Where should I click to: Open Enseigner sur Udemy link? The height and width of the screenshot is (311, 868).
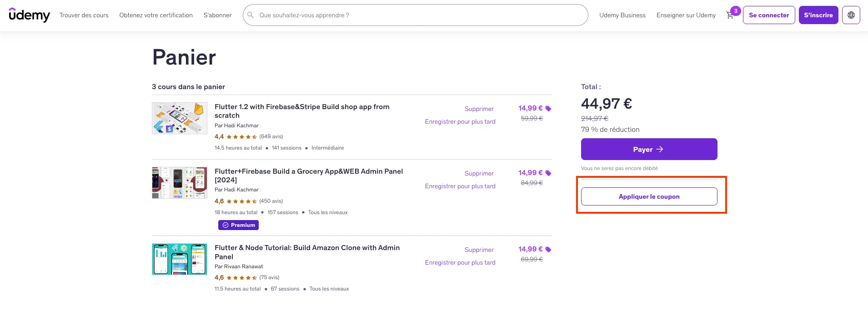686,15
